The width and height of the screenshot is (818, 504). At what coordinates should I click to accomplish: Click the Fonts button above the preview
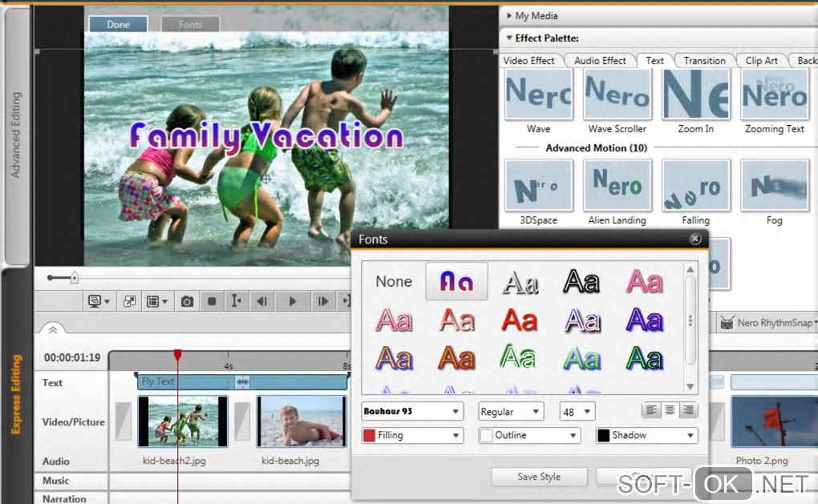coord(190,24)
